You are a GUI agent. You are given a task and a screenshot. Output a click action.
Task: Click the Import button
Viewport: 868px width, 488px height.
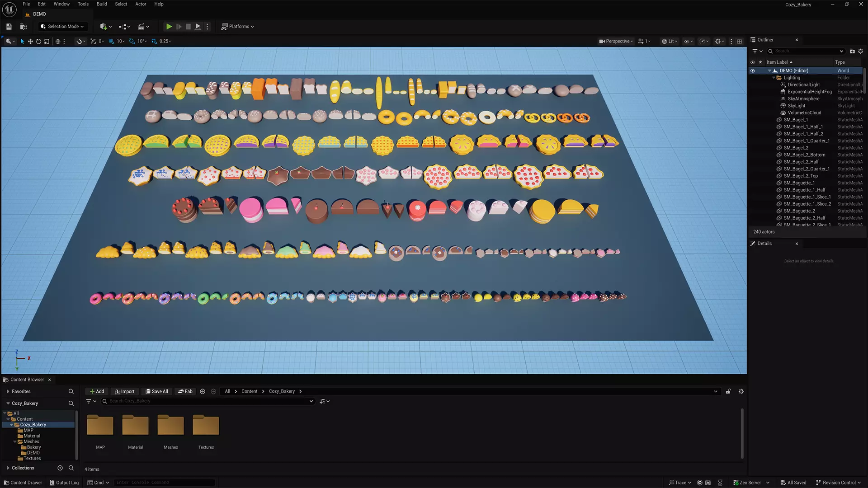[x=125, y=391]
